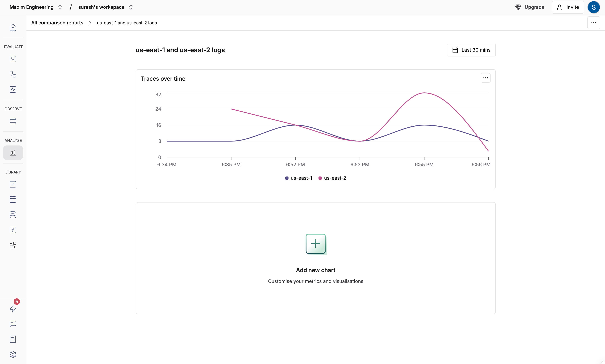
Task: Open the test runs activity icon
Action: coord(13,89)
